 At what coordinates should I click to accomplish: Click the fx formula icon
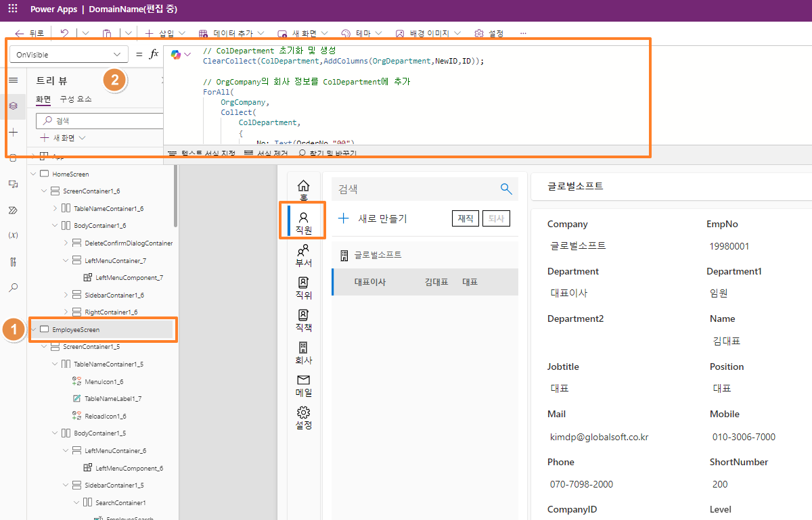tap(154, 54)
